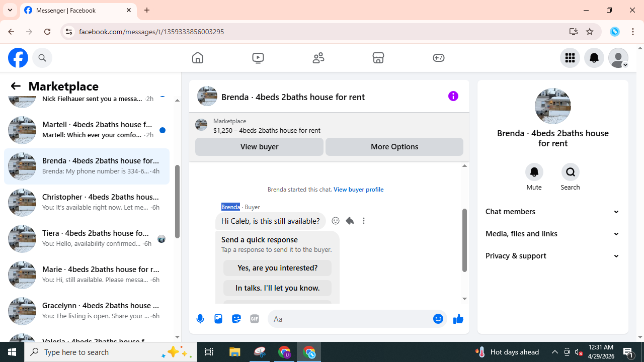Expand Media, files and links section
The width and height of the screenshot is (644, 362).
pos(552,234)
